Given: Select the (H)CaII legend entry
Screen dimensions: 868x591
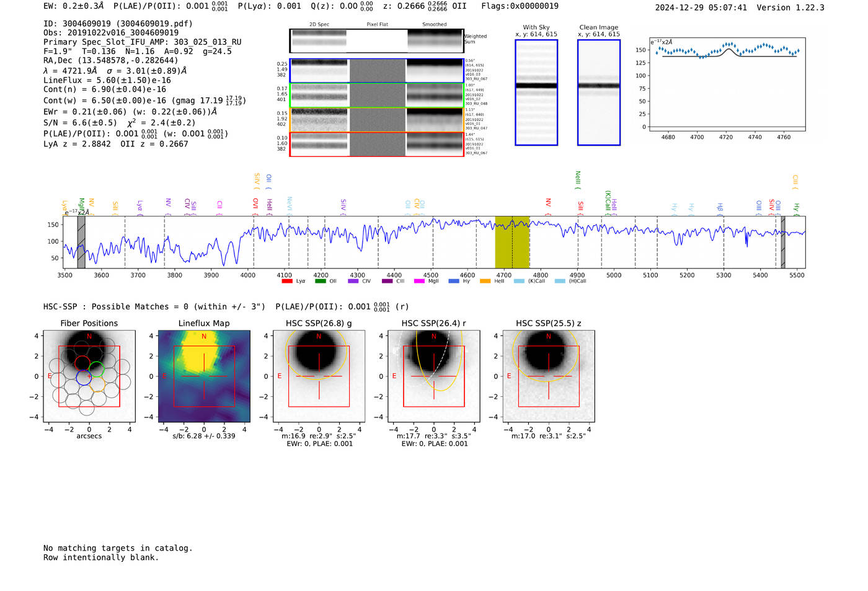Looking at the screenshot, I should click(570, 281).
